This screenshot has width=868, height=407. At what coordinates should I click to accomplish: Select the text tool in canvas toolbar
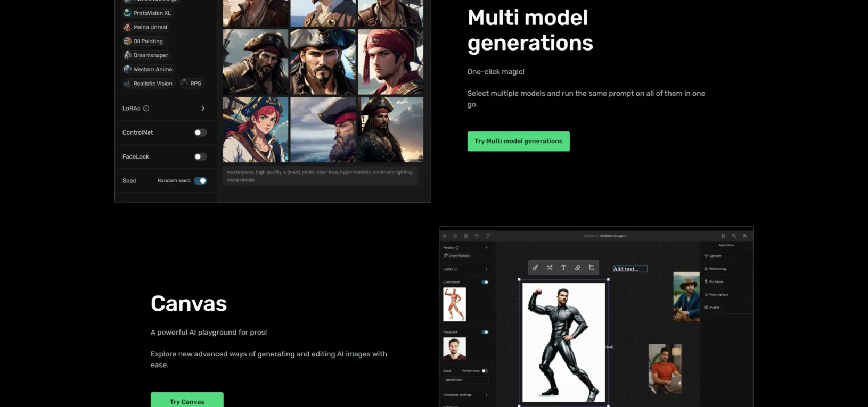point(563,268)
